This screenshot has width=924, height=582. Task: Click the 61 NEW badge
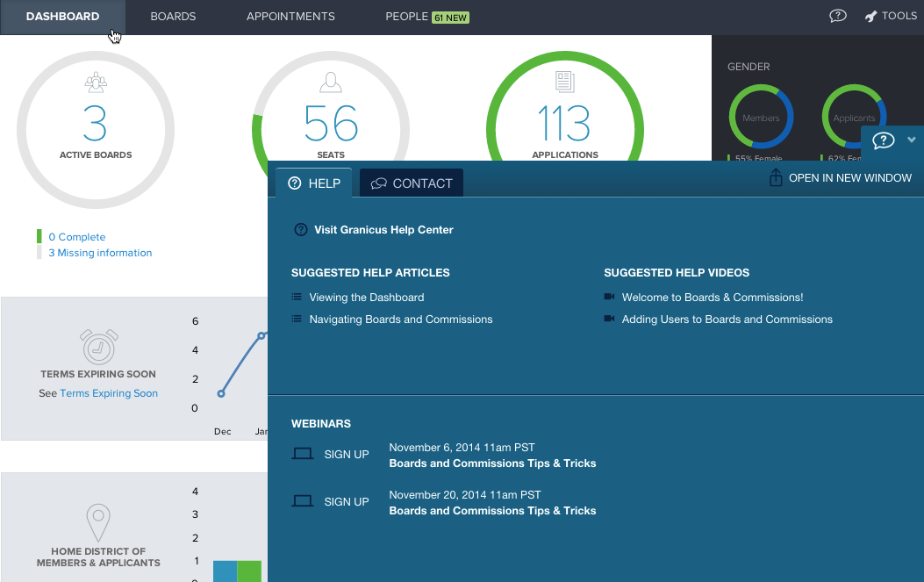tap(451, 18)
